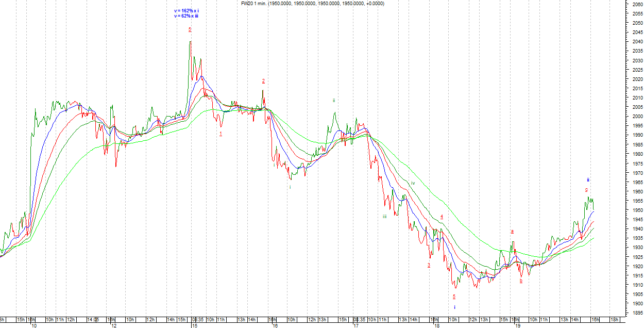644x328 pixels.
Task: Click the 1895 price axis label
Action: click(x=636, y=313)
